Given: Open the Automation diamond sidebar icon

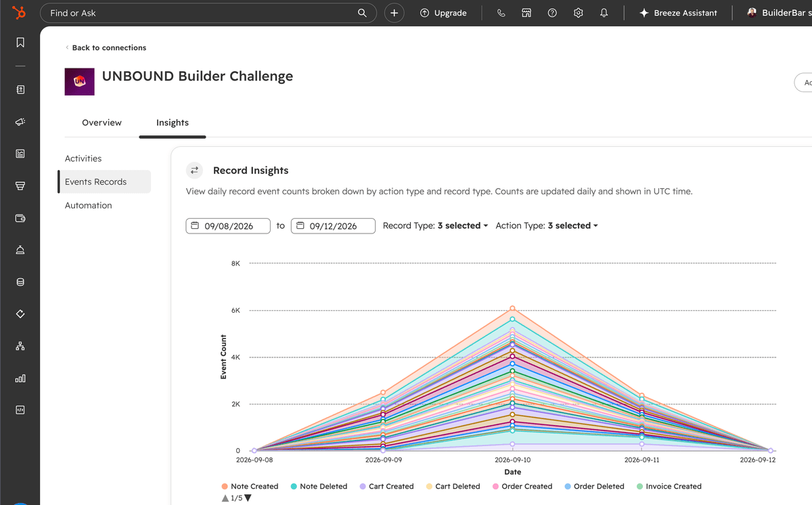Looking at the screenshot, I should coord(20,314).
